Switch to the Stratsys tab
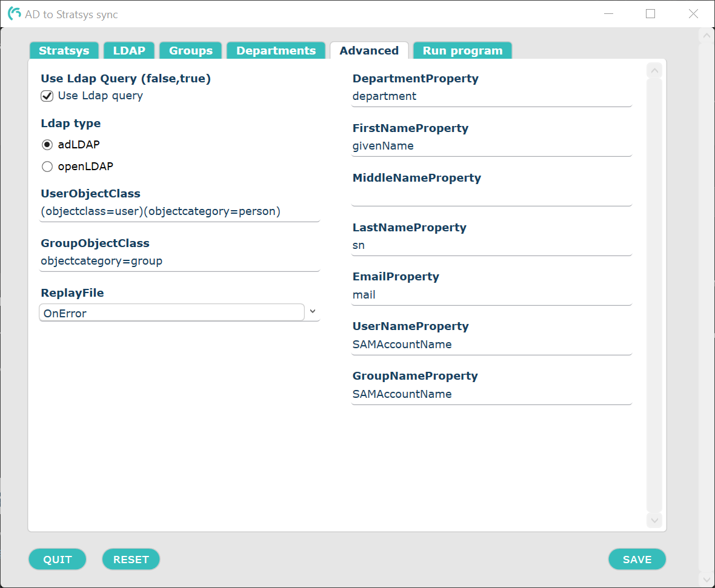The image size is (715, 588). coord(64,51)
